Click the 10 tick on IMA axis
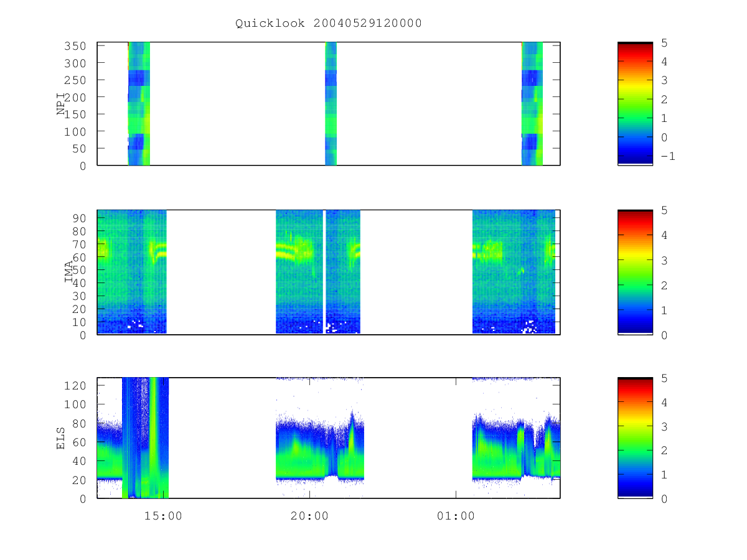The image size is (747, 560). 80,322
